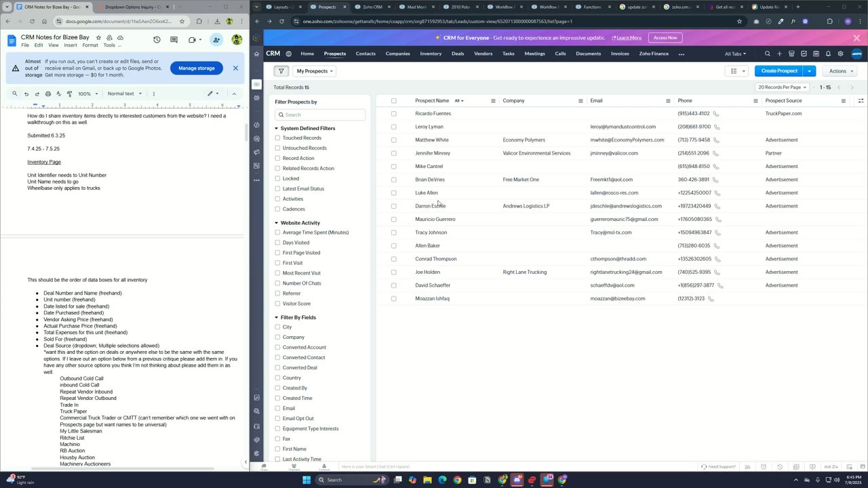Screen dimensions: 868x488
Task: Open the Format menu in Google Docs
Action: click(x=90, y=45)
